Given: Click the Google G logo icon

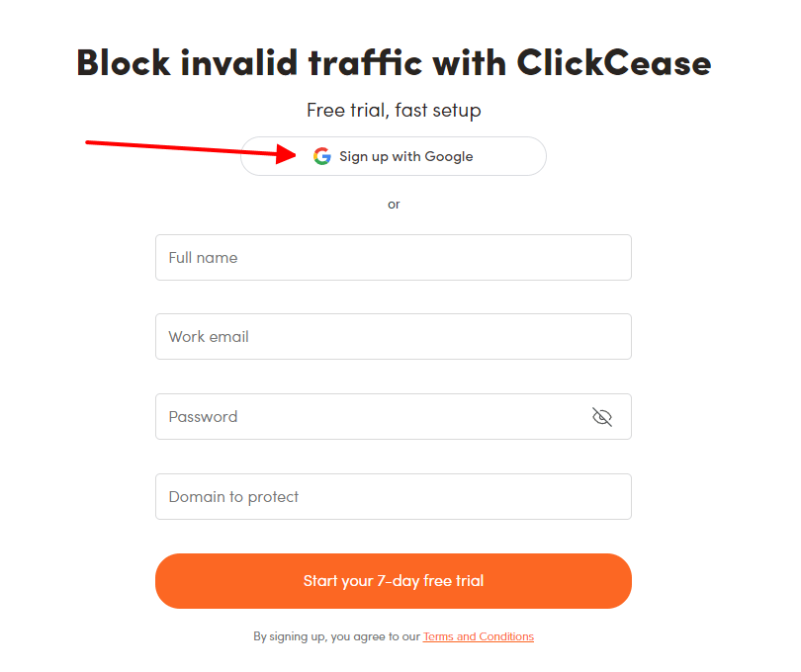Looking at the screenshot, I should (x=322, y=156).
